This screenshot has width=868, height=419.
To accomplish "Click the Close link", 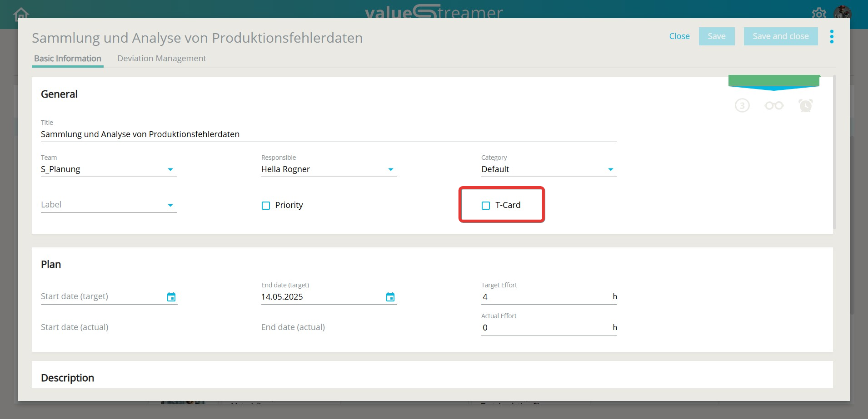I will (679, 36).
